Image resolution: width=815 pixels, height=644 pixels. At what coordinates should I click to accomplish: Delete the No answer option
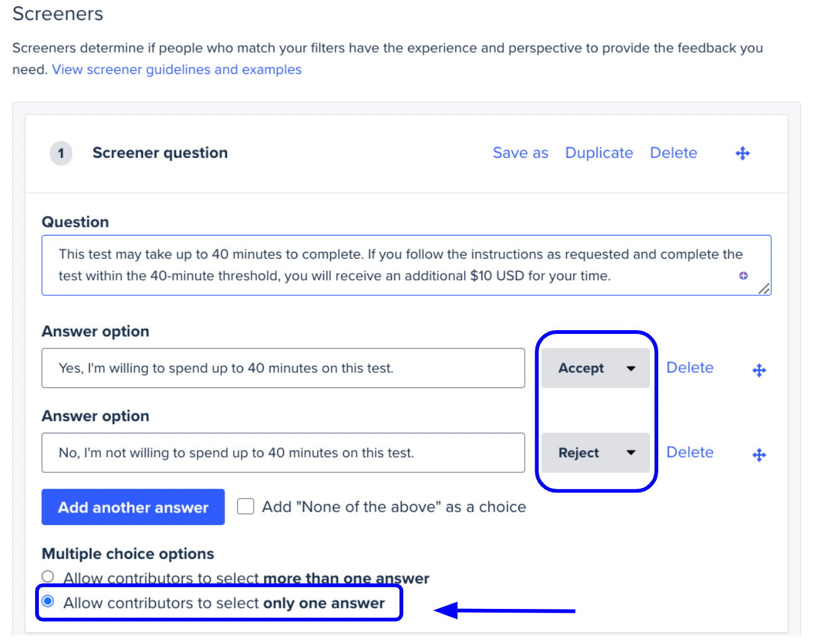tap(690, 452)
